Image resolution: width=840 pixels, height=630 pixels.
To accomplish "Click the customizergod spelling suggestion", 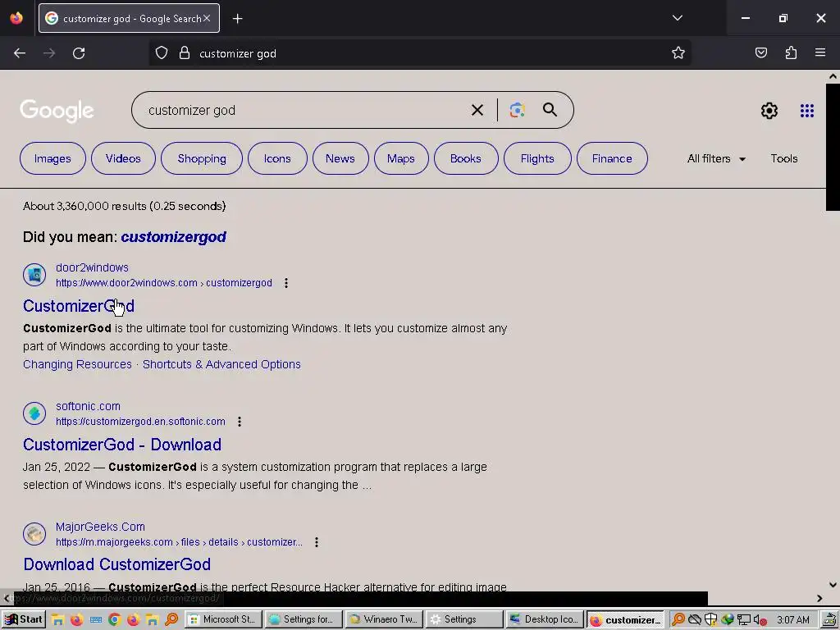I will pos(174,237).
